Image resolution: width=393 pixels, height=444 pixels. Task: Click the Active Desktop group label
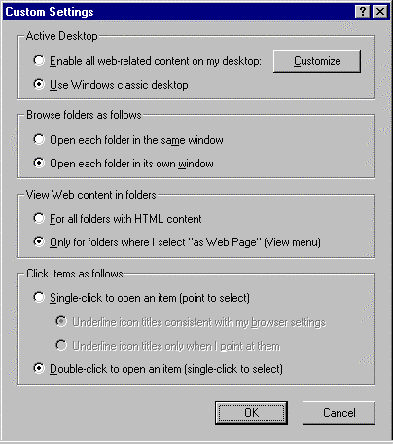point(62,36)
